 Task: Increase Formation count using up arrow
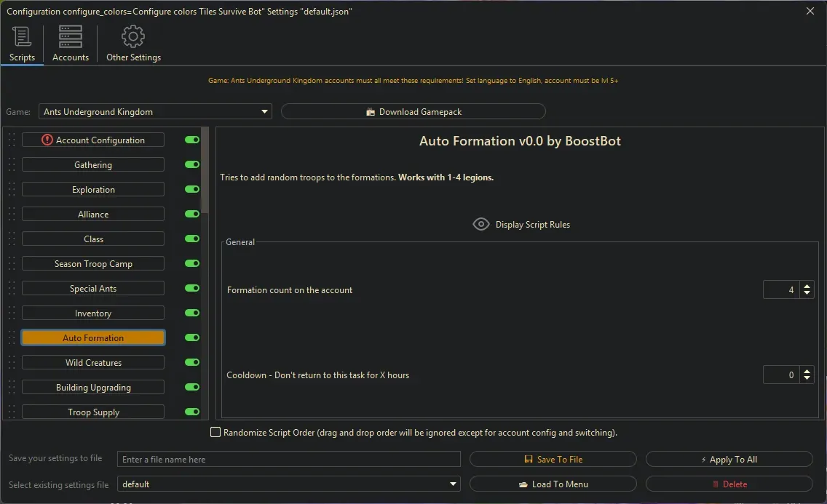coord(807,286)
